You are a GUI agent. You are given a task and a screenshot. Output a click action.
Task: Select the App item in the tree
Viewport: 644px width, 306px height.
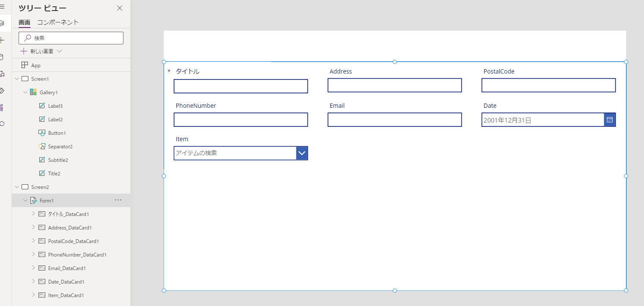(x=36, y=66)
